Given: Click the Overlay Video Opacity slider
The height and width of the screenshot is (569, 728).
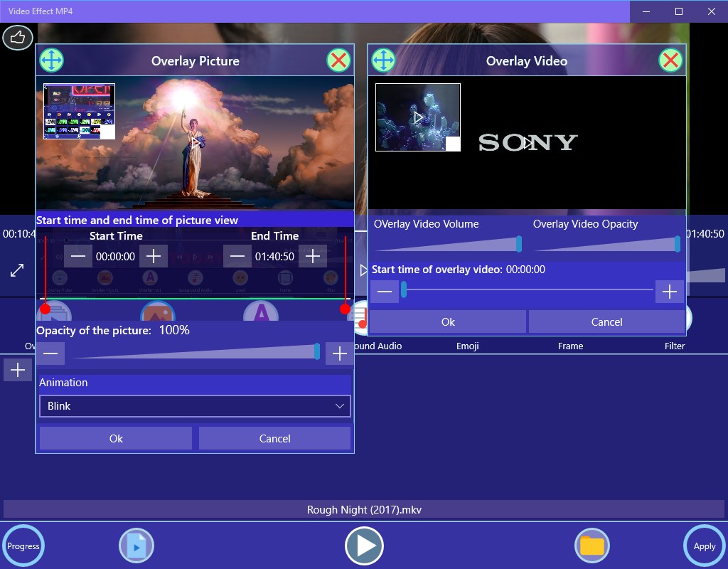Looking at the screenshot, I should tap(607, 244).
